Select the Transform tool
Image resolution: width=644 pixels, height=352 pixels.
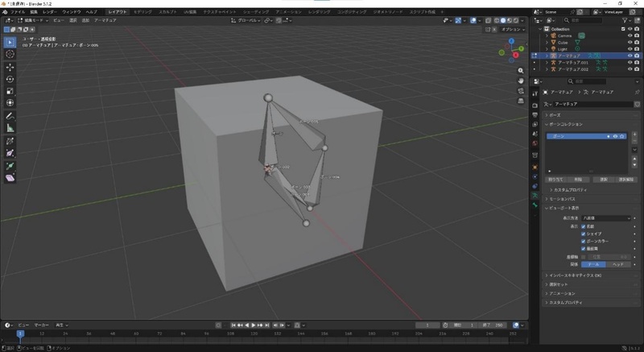(10, 102)
